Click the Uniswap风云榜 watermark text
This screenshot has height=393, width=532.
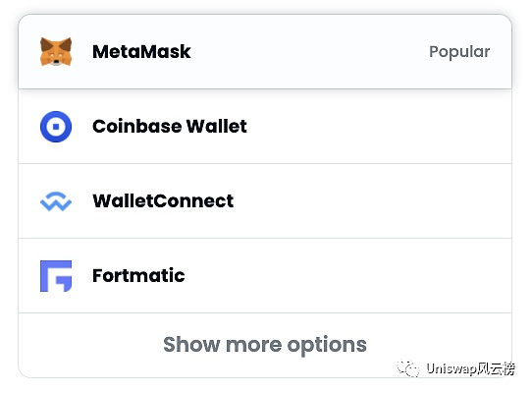tap(471, 368)
